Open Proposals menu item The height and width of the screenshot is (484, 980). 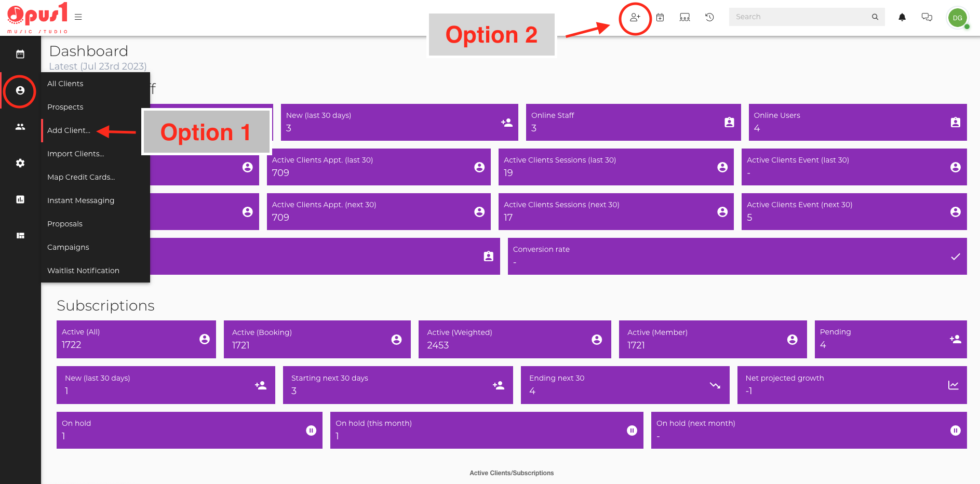(x=96, y=224)
